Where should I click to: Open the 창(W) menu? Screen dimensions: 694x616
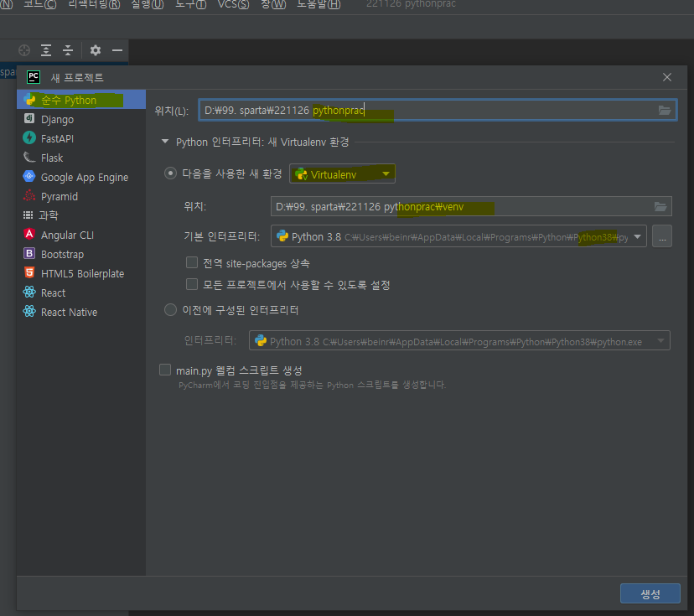click(273, 4)
